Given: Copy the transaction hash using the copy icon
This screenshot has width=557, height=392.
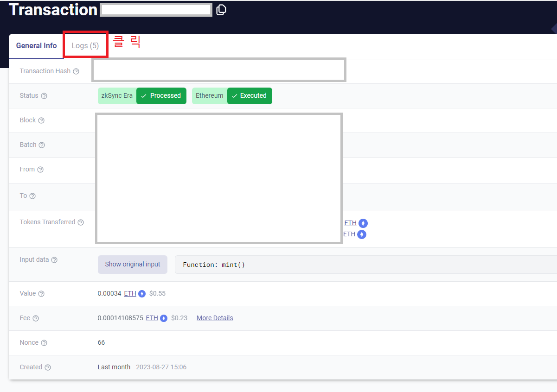Looking at the screenshot, I should click(x=222, y=9).
